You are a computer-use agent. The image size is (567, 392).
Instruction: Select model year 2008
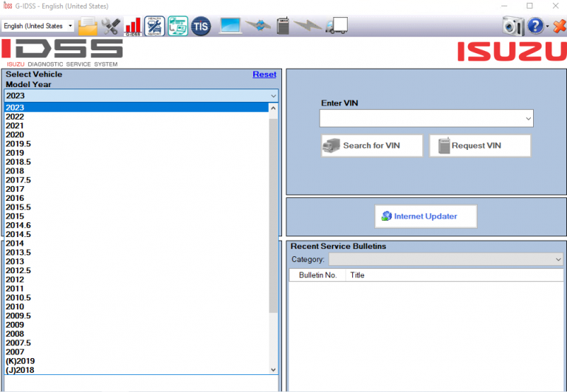coord(137,334)
